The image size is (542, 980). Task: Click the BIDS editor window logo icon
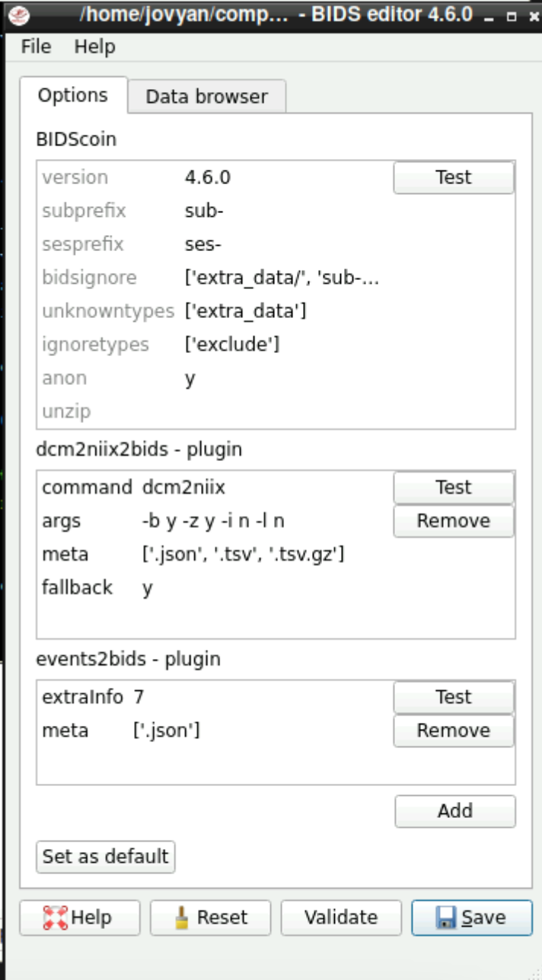(x=20, y=14)
